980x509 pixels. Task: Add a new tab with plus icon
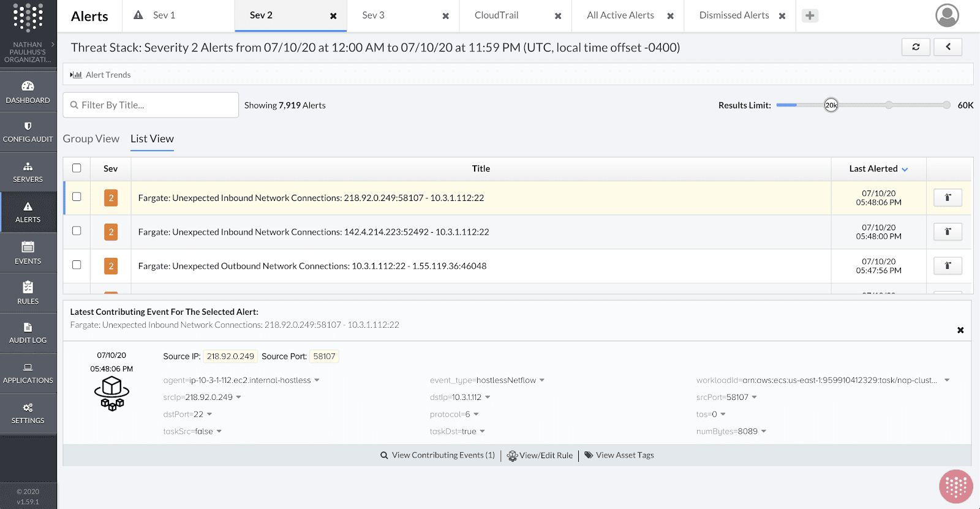810,16
